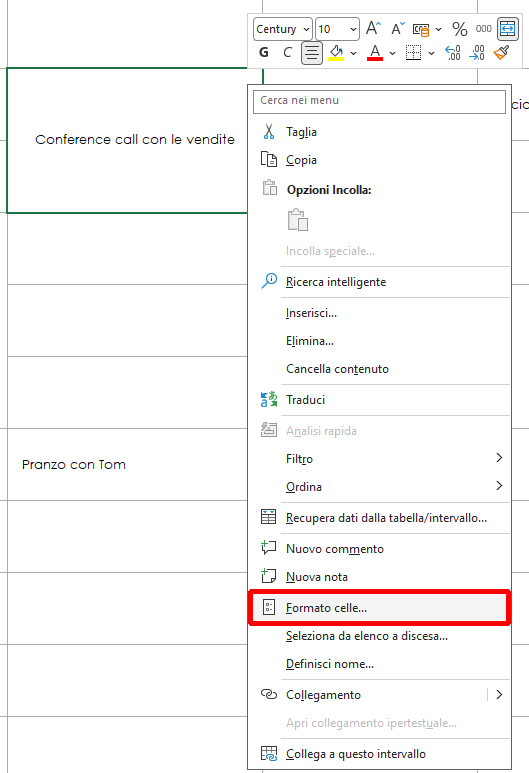The image size is (529, 773).
Task: Click the Format Painter brush icon
Action: [501, 52]
